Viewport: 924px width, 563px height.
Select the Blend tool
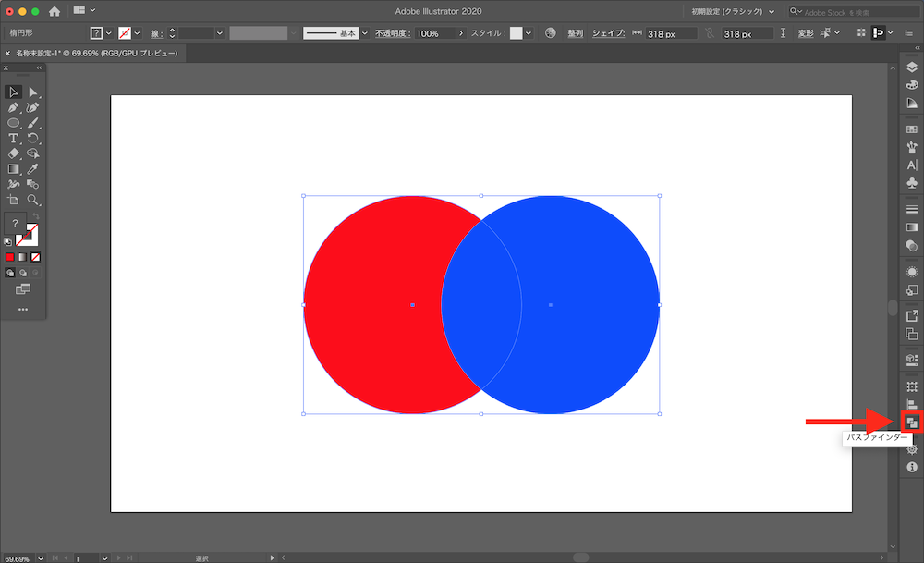point(33,184)
